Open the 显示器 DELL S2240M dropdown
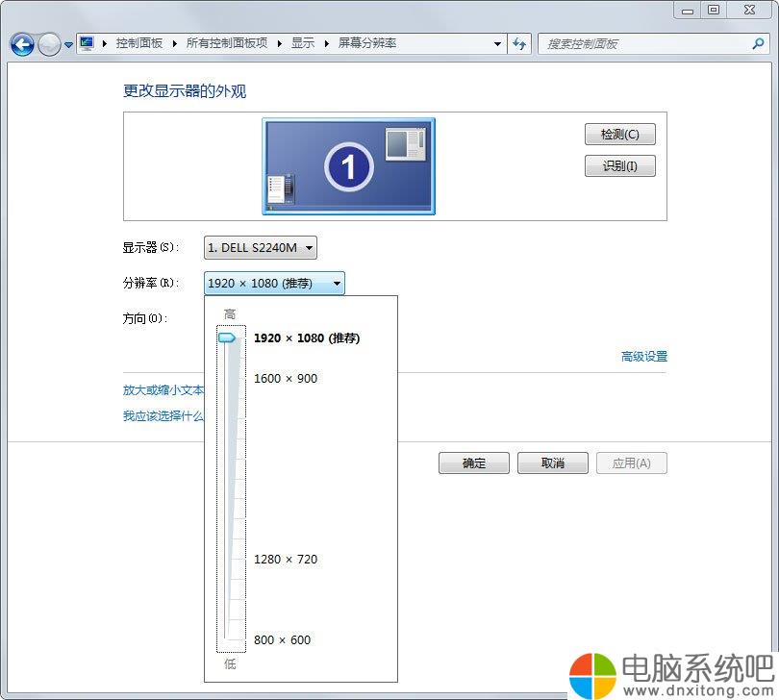Image resolution: width=779 pixels, height=700 pixels. [261, 247]
